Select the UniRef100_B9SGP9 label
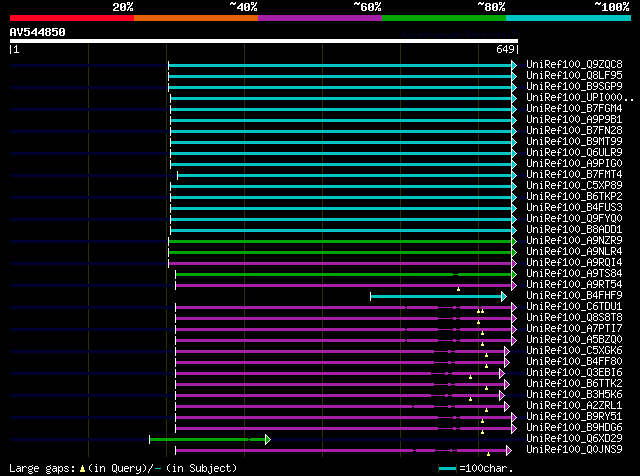This screenshot has height=476, width=640. (574, 86)
